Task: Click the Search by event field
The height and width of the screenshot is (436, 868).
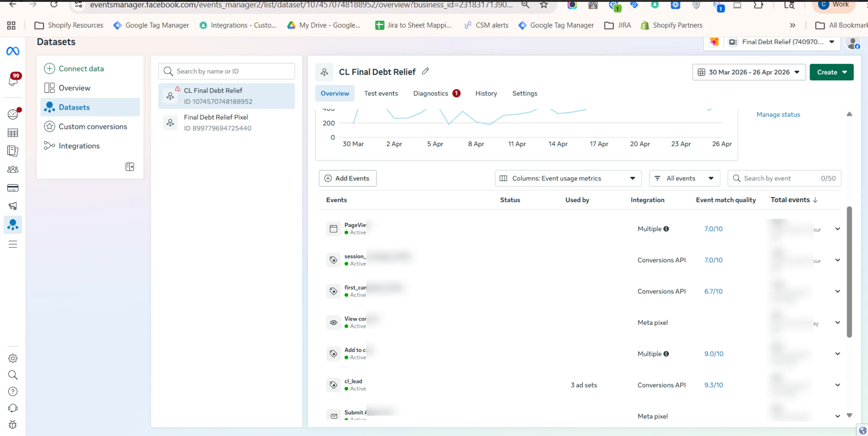Action: coord(784,178)
